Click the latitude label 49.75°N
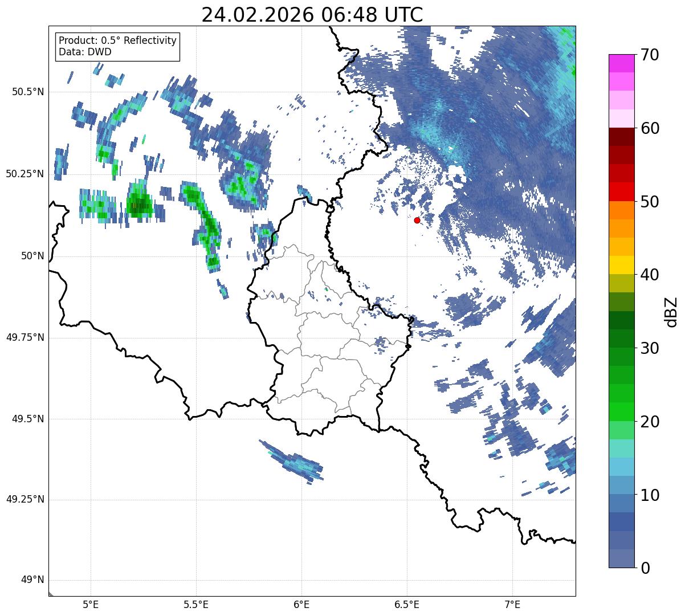The image size is (685, 616). [x=25, y=337]
